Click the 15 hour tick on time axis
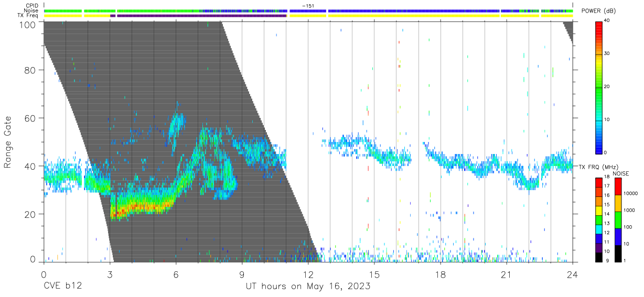The height and width of the screenshot is (297, 644). tap(374, 274)
